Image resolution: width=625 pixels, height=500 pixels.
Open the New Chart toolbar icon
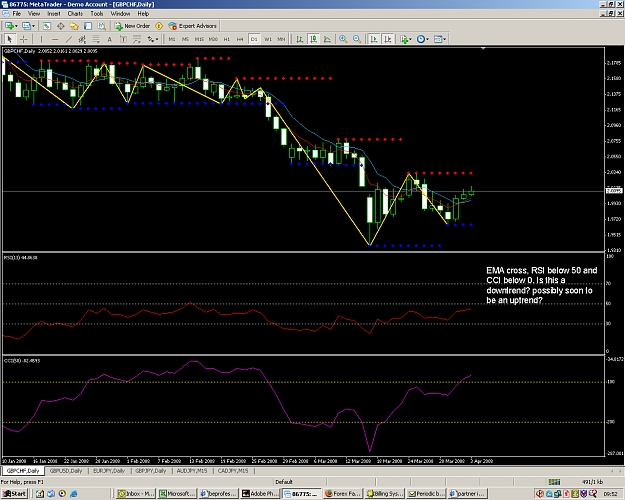pyautogui.click(x=8, y=26)
